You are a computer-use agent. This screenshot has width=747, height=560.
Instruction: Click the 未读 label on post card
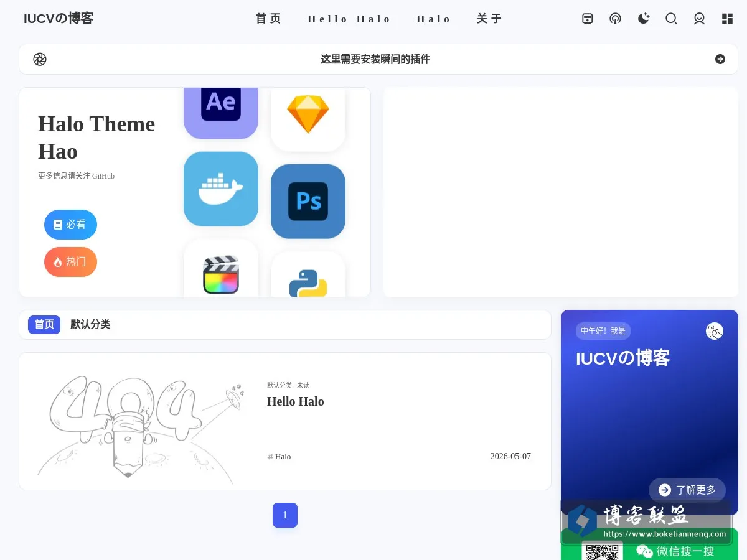(x=303, y=385)
